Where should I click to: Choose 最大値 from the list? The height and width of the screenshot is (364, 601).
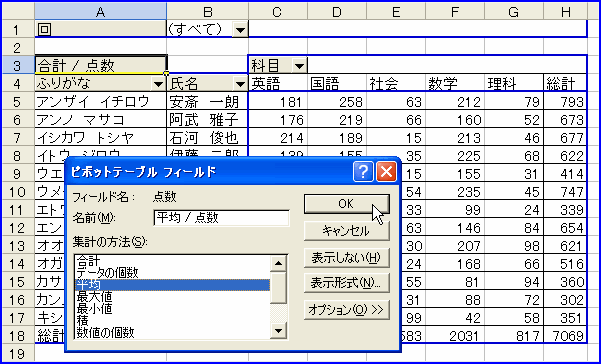click(172, 297)
